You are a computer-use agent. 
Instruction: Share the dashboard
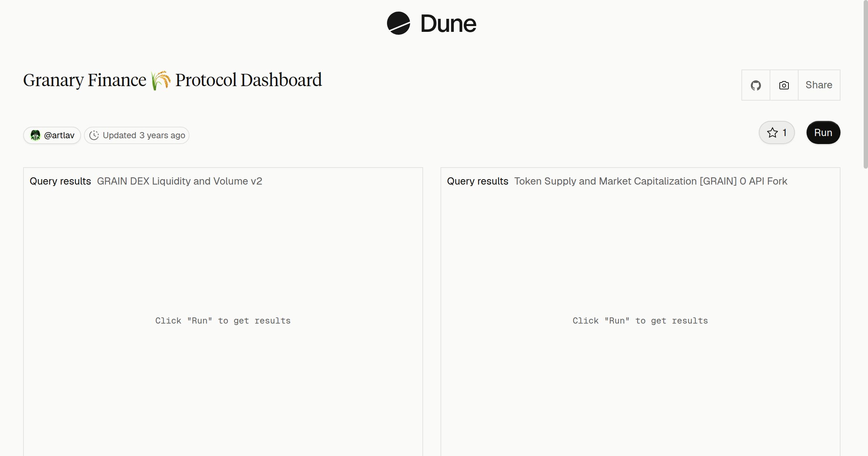coord(819,85)
